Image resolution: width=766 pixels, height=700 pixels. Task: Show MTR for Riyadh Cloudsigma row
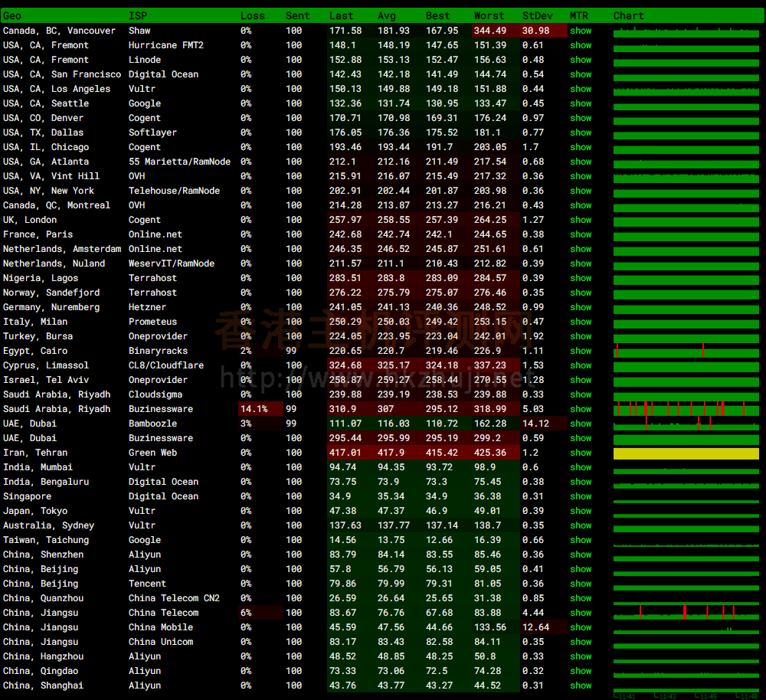pos(581,394)
